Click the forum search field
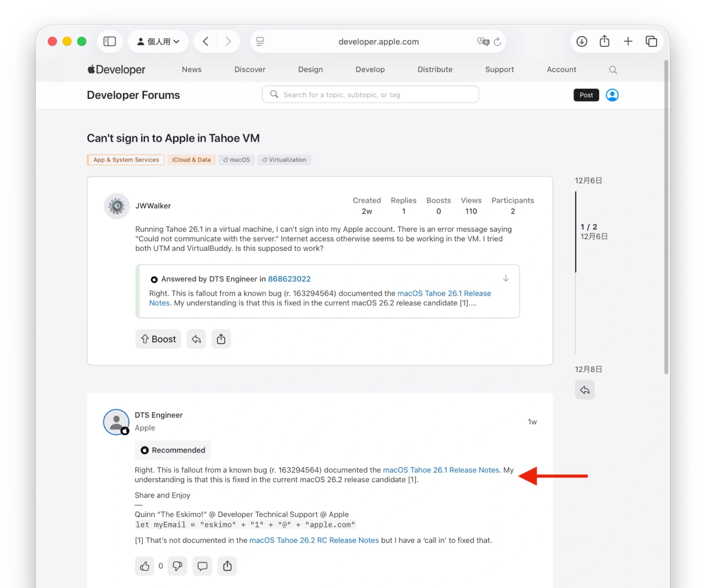 tap(370, 94)
